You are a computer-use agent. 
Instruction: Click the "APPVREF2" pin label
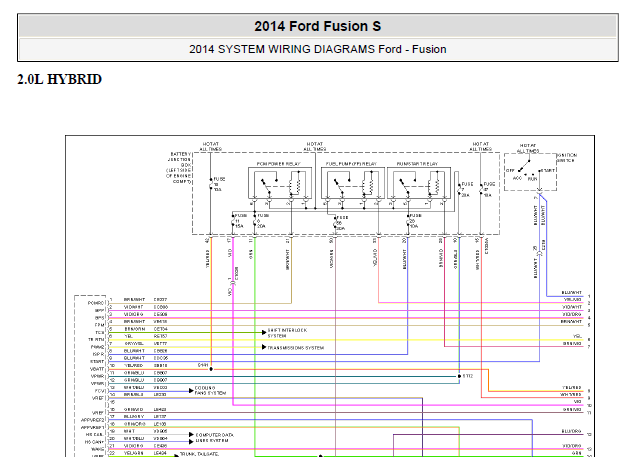tap(93, 420)
